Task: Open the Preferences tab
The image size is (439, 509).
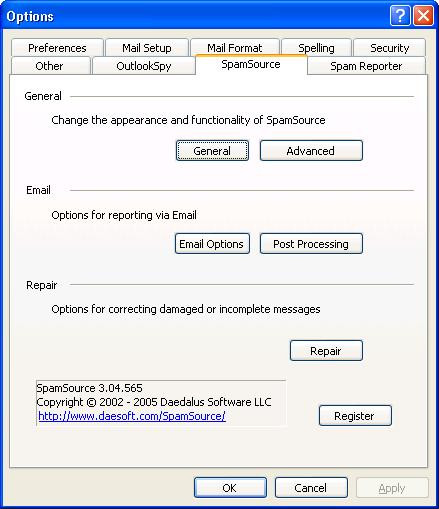Action: 57,48
